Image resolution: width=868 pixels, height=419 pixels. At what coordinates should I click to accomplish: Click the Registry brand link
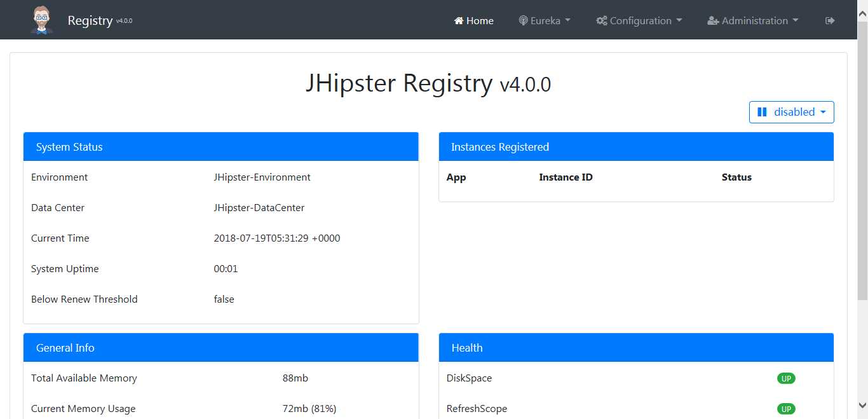[x=90, y=20]
